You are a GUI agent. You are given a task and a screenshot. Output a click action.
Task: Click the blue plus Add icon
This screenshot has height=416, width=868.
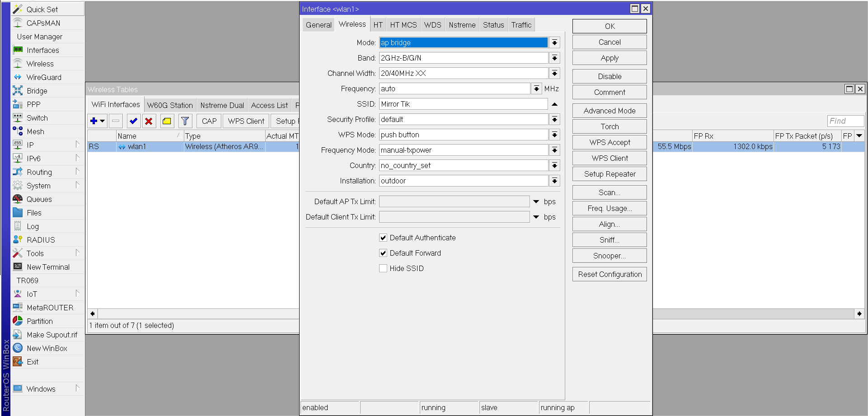coord(94,121)
